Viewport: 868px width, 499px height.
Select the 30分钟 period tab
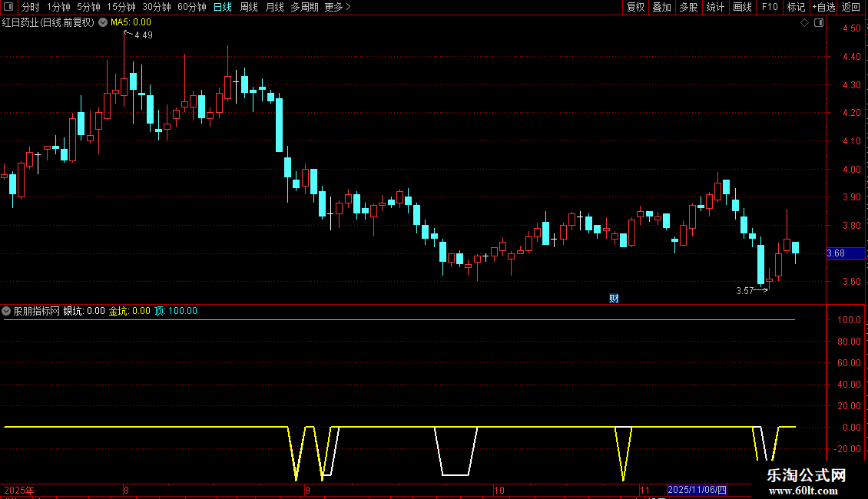[x=157, y=7]
